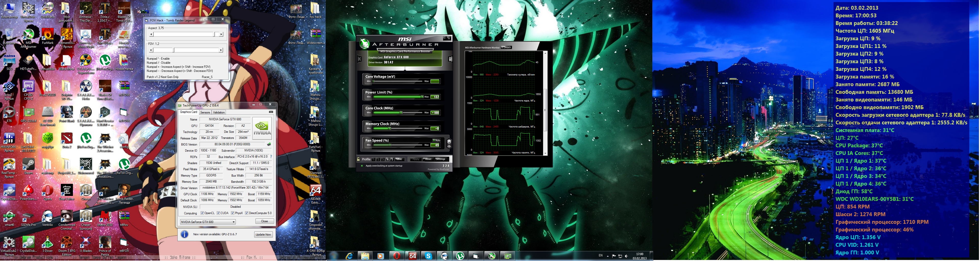Click the User Define fan button
This screenshot has height=261, width=980.
click(x=449, y=143)
